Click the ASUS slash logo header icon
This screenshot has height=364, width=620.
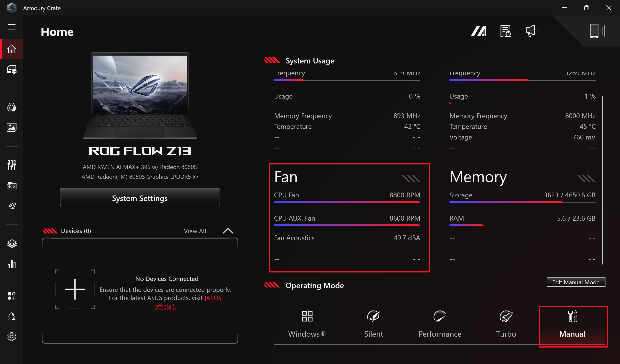(x=479, y=31)
